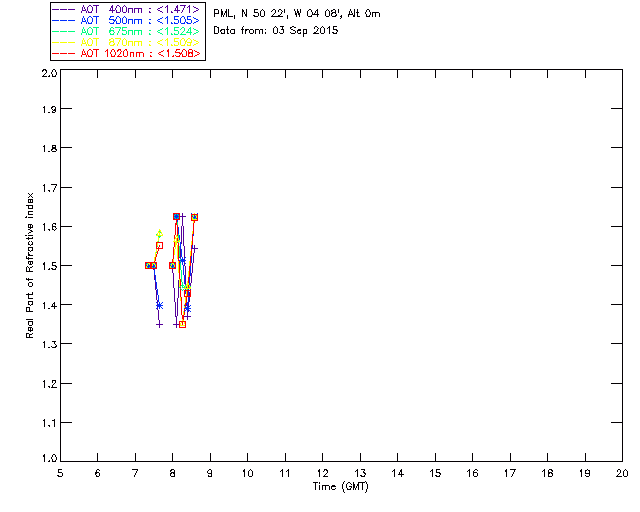640x512 pixels.
Task: Click the 16 hour x-axis label
Action: pos(472,473)
